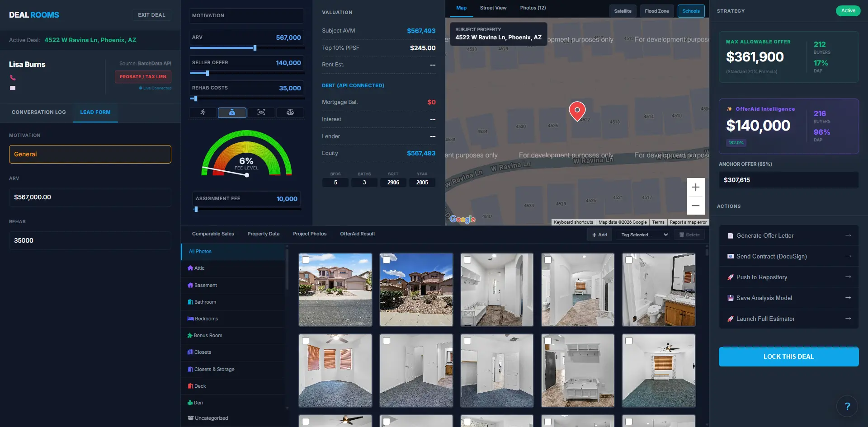Select the money bag motivation icon
868x427 pixels.
tap(232, 113)
